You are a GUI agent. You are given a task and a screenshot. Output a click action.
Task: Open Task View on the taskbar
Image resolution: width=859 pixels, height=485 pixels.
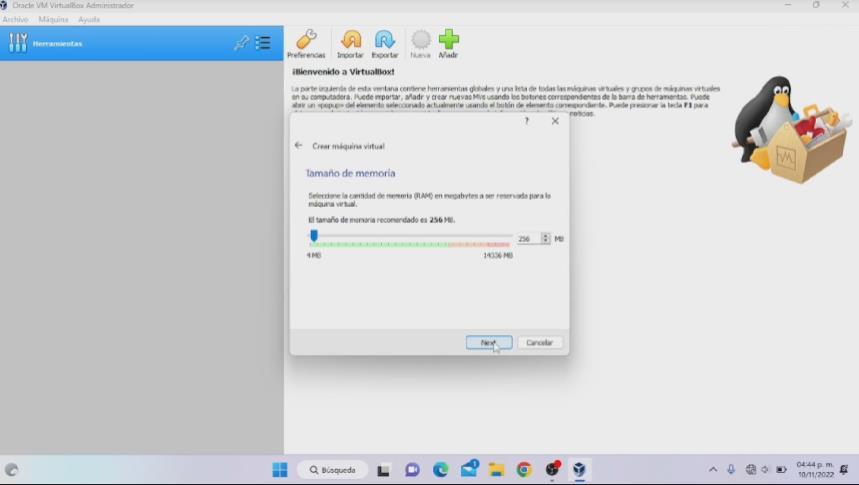point(383,470)
